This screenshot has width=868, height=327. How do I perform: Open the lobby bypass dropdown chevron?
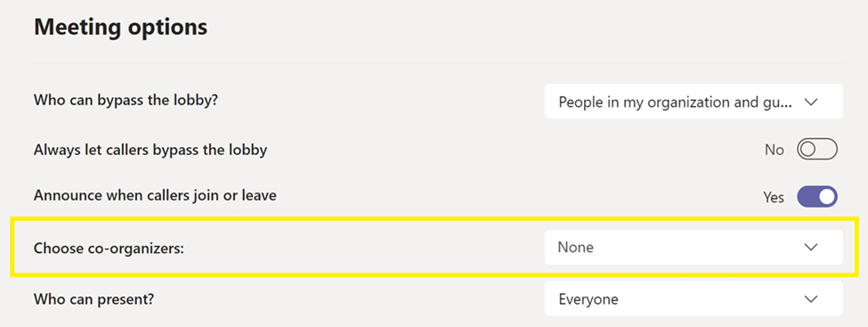[x=810, y=102]
